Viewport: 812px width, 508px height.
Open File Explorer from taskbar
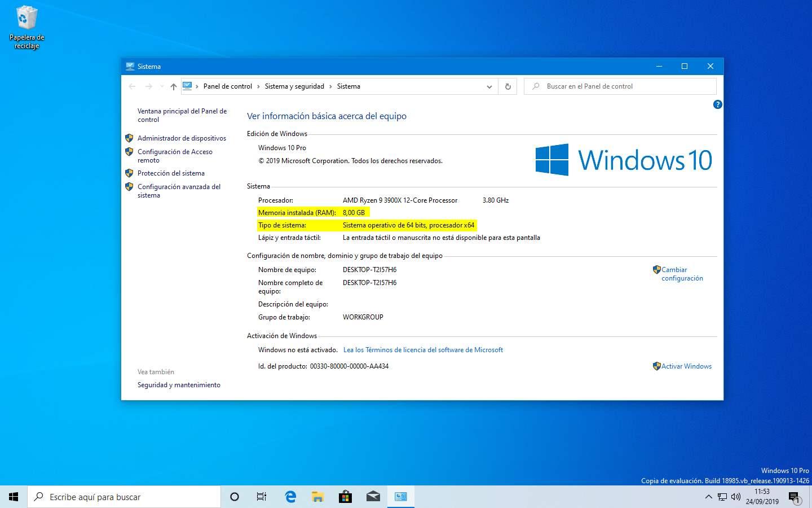[317, 497]
